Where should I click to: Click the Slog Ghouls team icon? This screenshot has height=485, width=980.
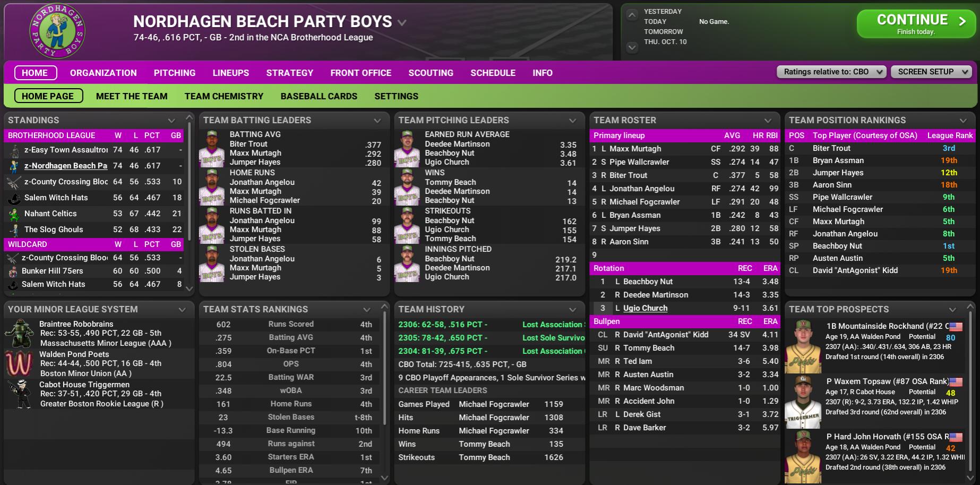14,230
